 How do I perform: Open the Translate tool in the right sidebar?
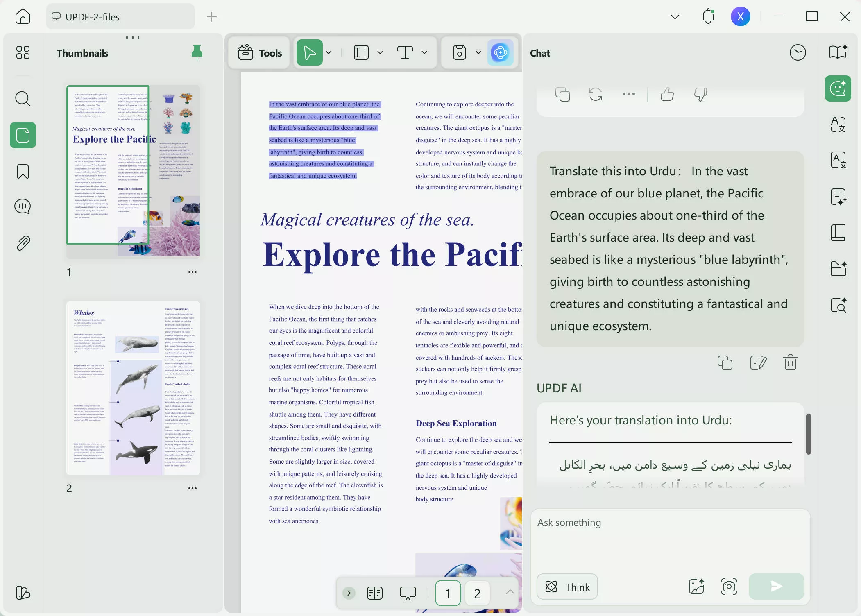[838, 125]
